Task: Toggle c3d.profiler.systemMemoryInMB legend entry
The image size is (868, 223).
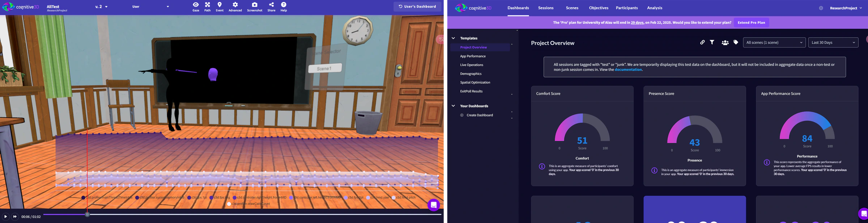Action: tap(160, 198)
